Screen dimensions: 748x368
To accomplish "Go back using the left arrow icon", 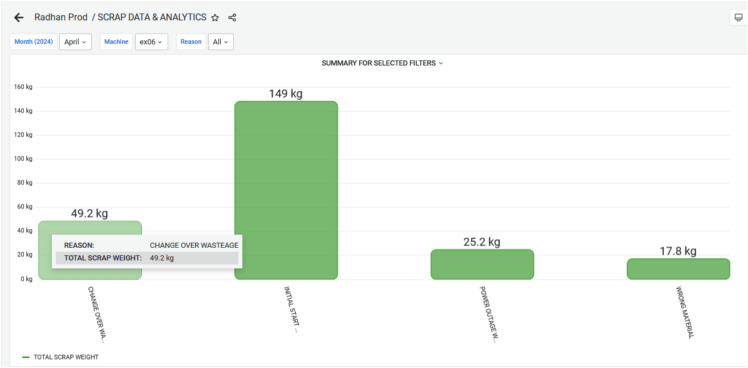I will (19, 18).
